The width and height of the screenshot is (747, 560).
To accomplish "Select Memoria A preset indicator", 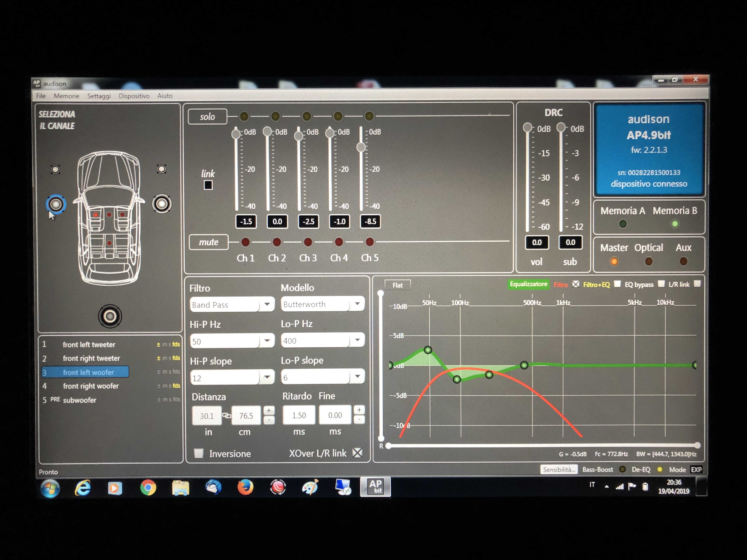I will pos(623,224).
